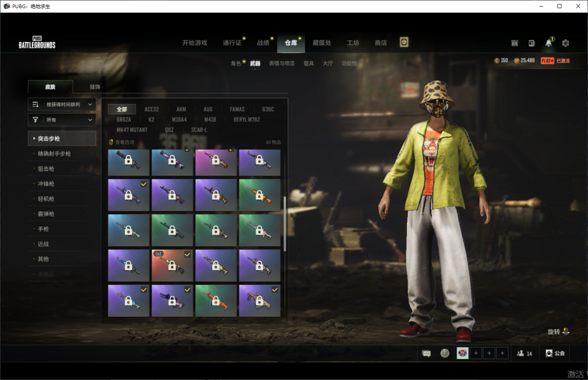
Task: Toggle the checkmark on the Lv1 red skin
Action: click(187, 254)
